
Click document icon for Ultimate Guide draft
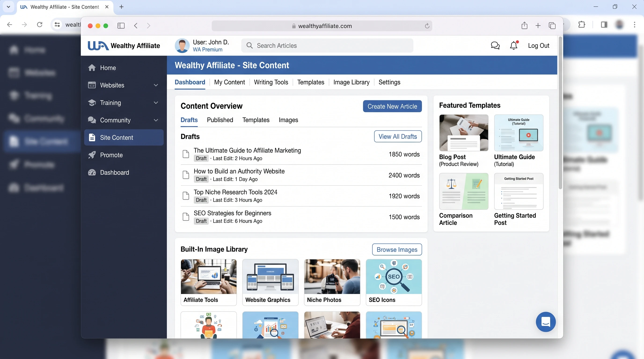[x=186, y=154]
